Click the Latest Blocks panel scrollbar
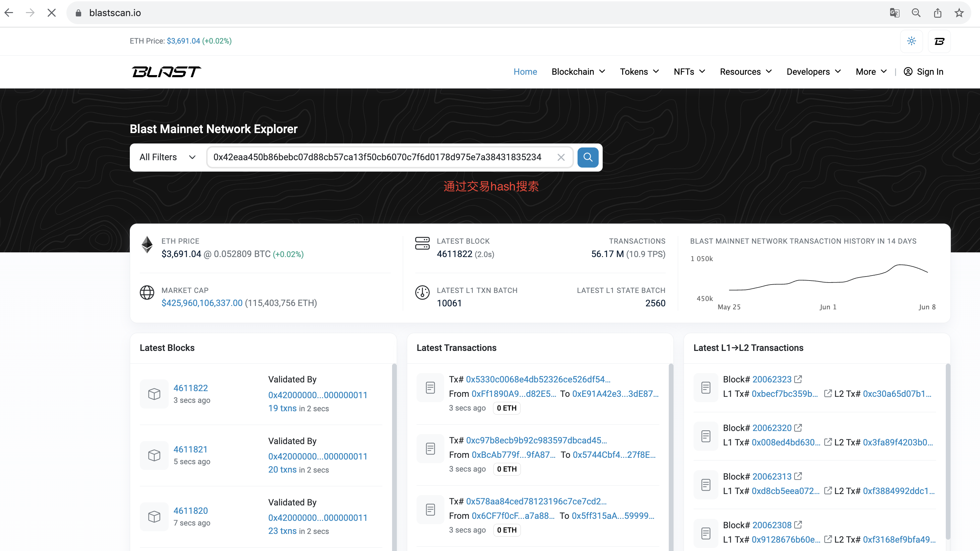Image resolution: width=980 pixels, height=551 pixels. pyautogui.click(x=394, y=456)
